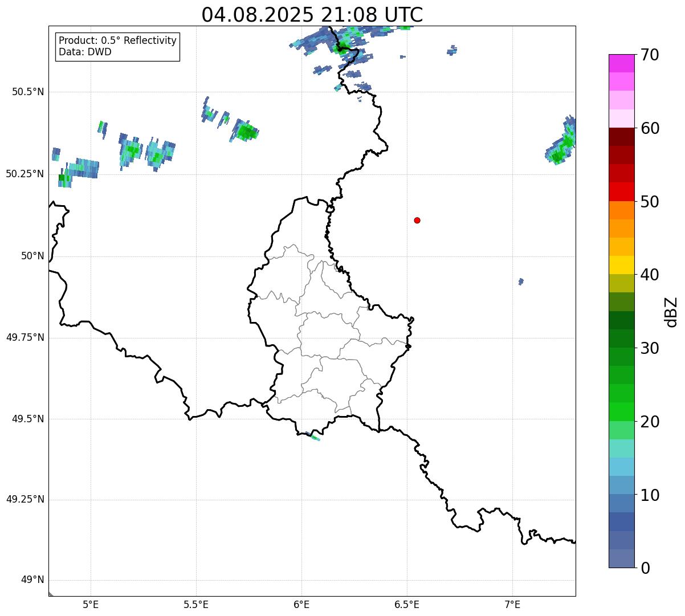The height and width of the screenshot is (616, 685).
Task: Click the colorbar tick label 0
Action: [645, 568]
